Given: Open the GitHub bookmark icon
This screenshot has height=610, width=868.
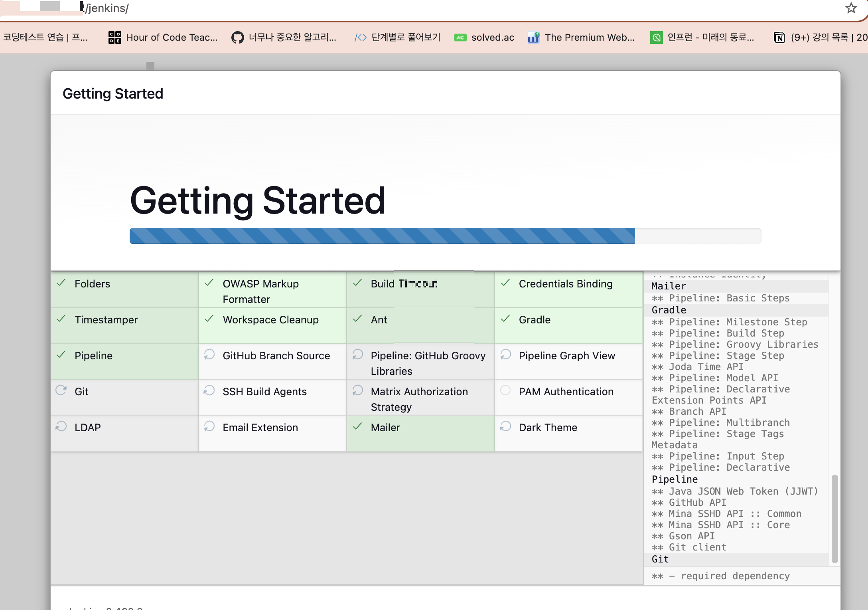Looking at the screenshot, I should (237, 38).
